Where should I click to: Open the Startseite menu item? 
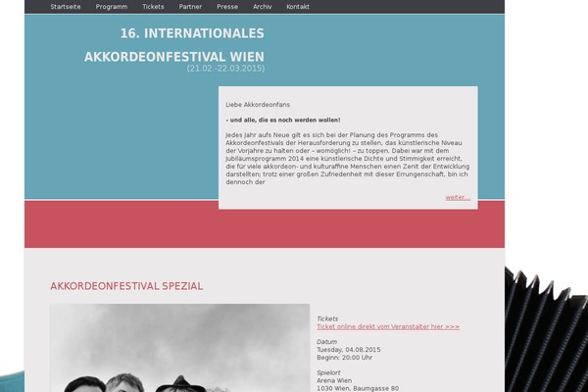(66, 7)
